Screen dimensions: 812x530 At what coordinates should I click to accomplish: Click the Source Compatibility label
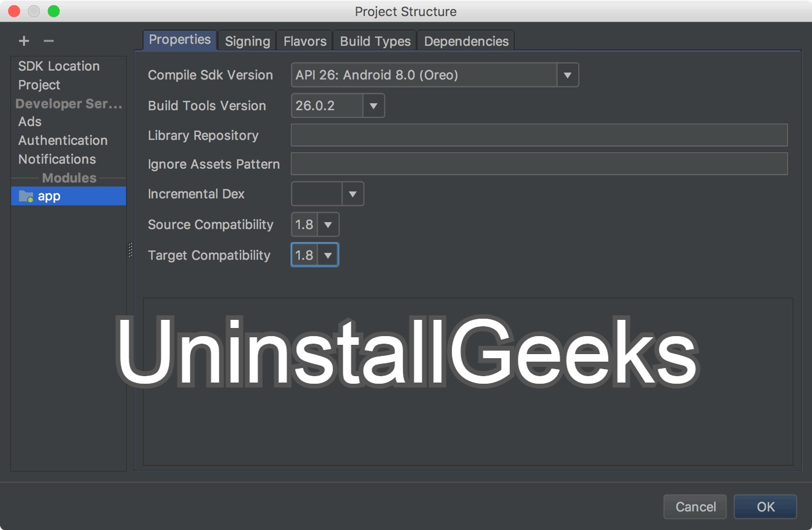[211, 225]
